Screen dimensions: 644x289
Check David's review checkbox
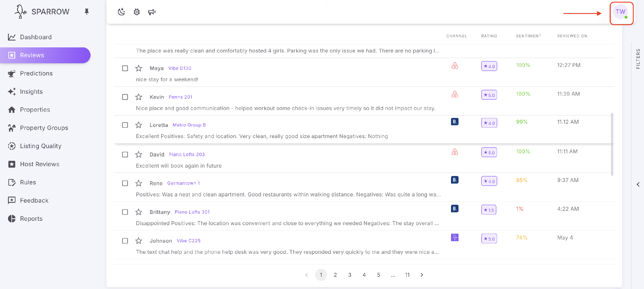tap(125, 155)
